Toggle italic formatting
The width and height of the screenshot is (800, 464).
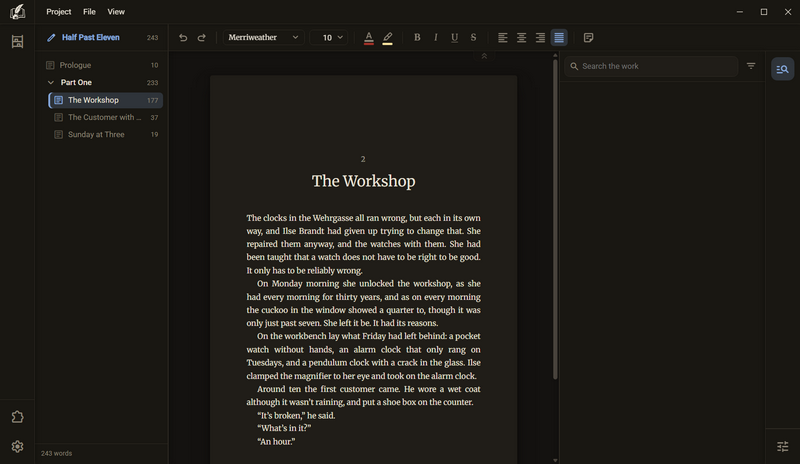(x=436, y=37)
